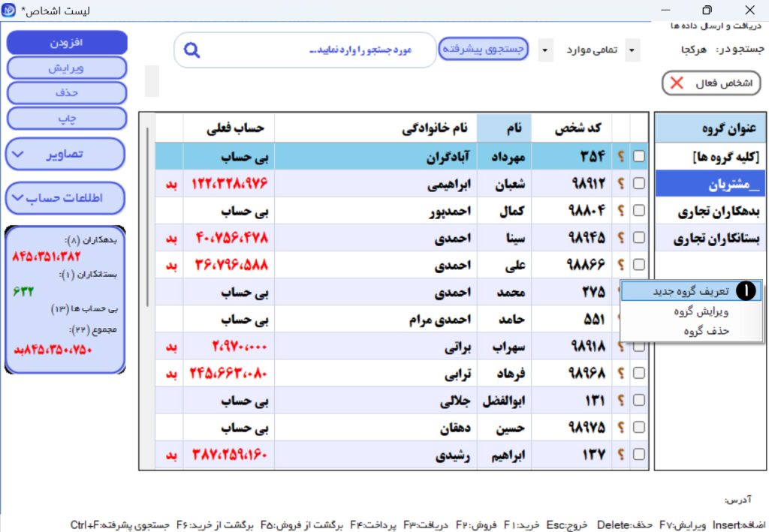Screen dimensions: 769x532
Task: Check the box for علی احمدی
Action: [638, 265]
